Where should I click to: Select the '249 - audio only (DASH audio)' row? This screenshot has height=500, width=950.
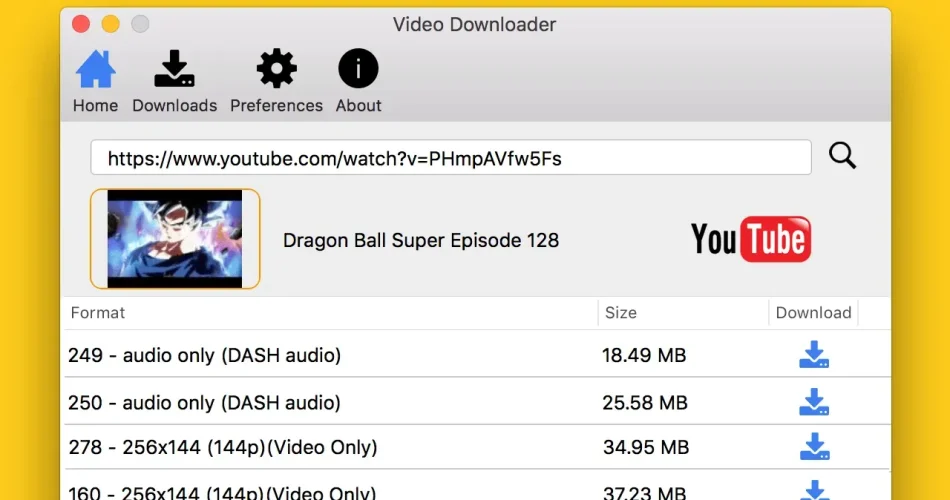click(x=477, y=355)
